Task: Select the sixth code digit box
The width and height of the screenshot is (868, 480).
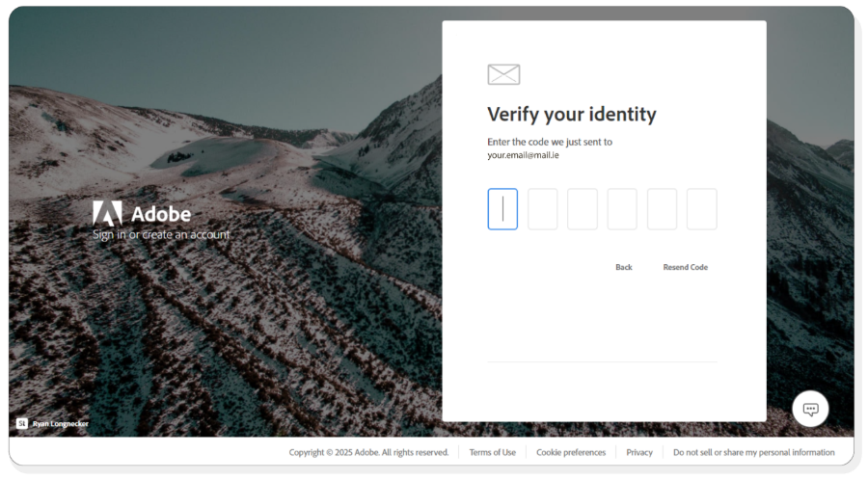Action: 702,209
